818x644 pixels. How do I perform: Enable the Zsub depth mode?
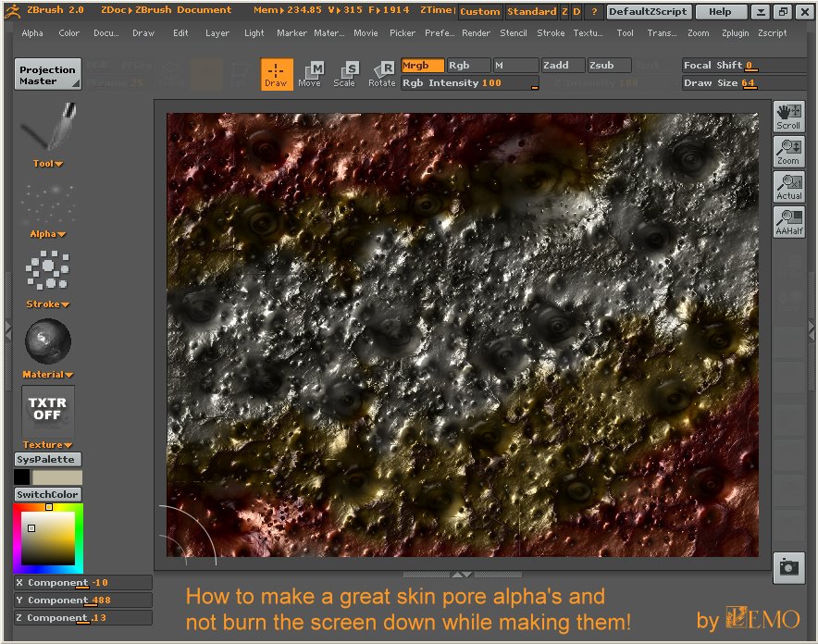click(x=609, y=66)
